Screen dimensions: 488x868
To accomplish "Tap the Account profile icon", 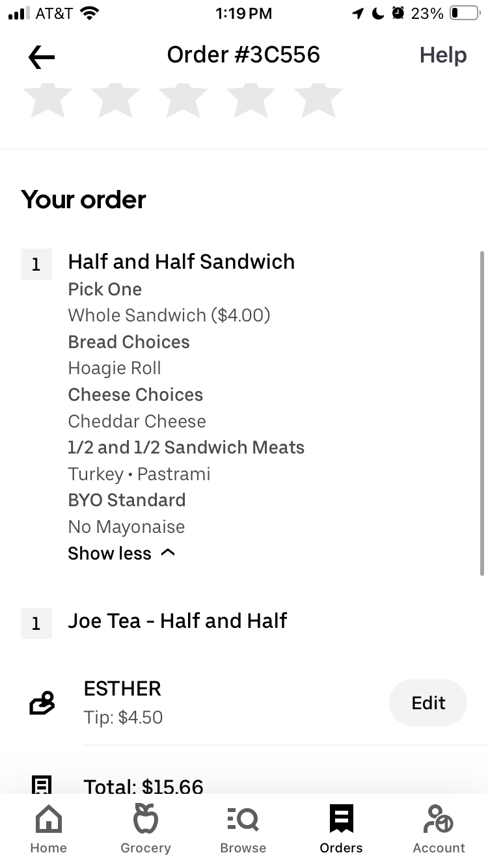I will (439, 819).
